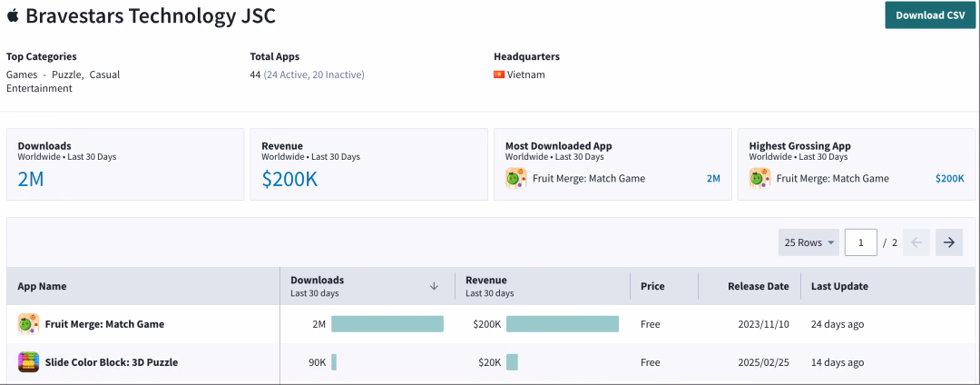
Task: Open Fruit Merge app icon in table row
Action: 29,324
